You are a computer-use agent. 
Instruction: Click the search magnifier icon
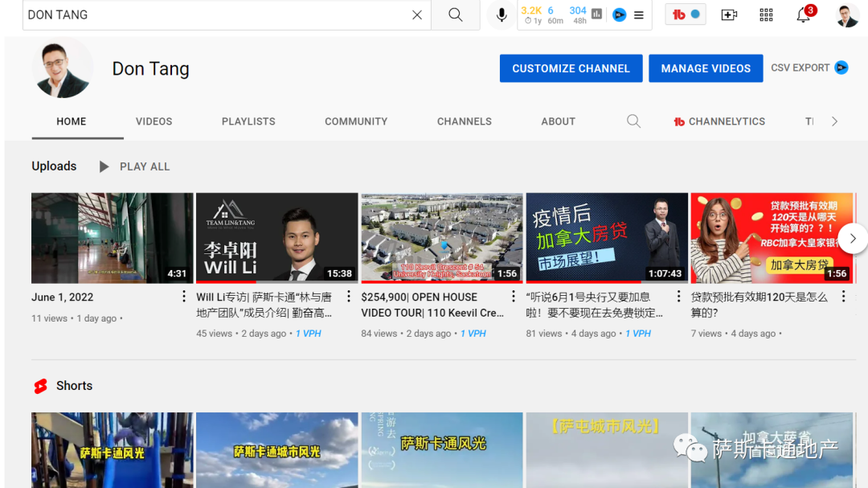tap(455, 14)
